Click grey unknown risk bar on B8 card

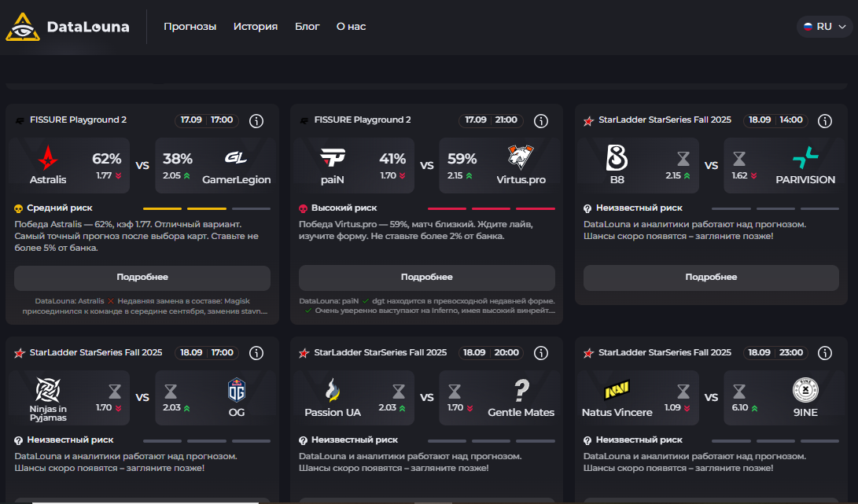(x=775, y=208)
